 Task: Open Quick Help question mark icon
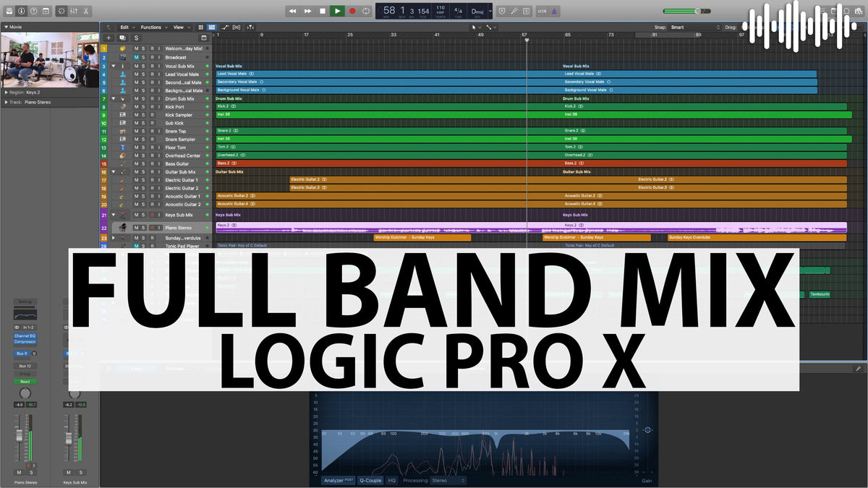(33, 11)
